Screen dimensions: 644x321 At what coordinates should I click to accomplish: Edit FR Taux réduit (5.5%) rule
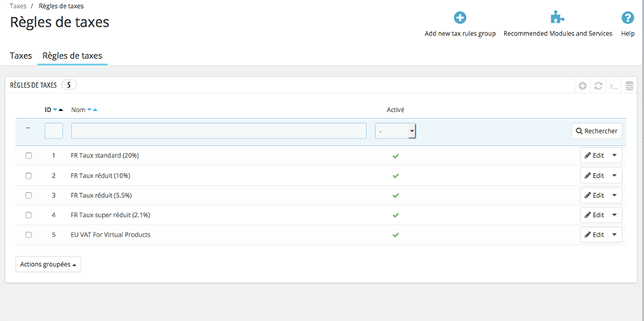594,195
